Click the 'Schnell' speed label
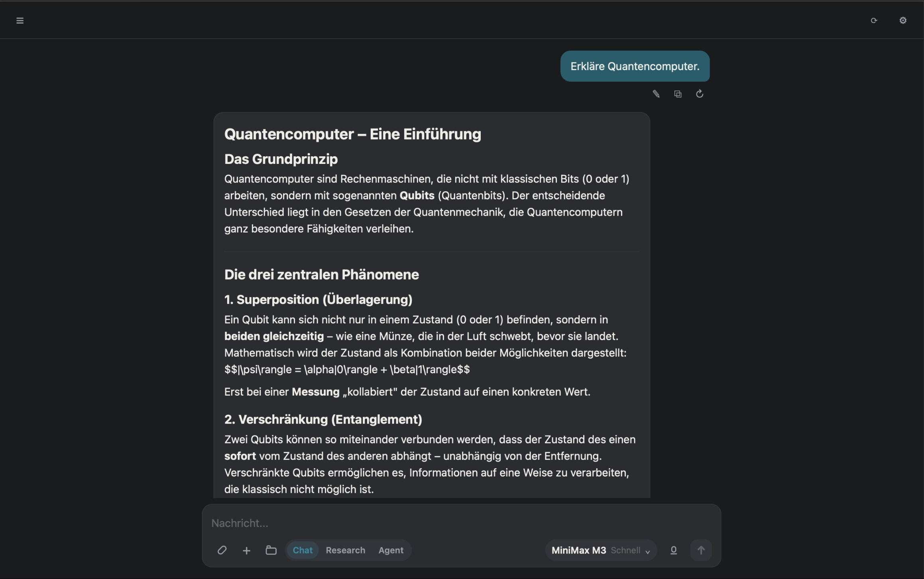The width and height of the screenshot is (924, 579). point(625,550)
